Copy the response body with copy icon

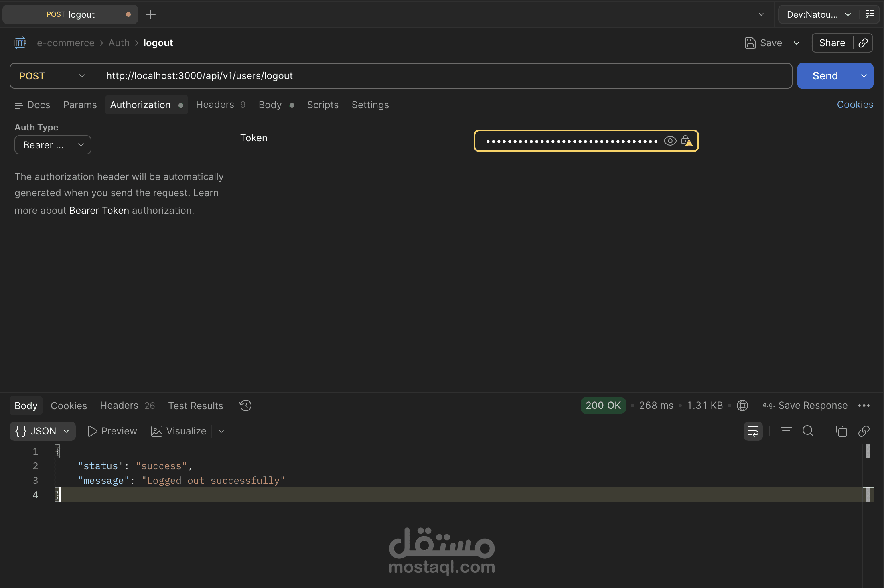[x=841, y=431]
